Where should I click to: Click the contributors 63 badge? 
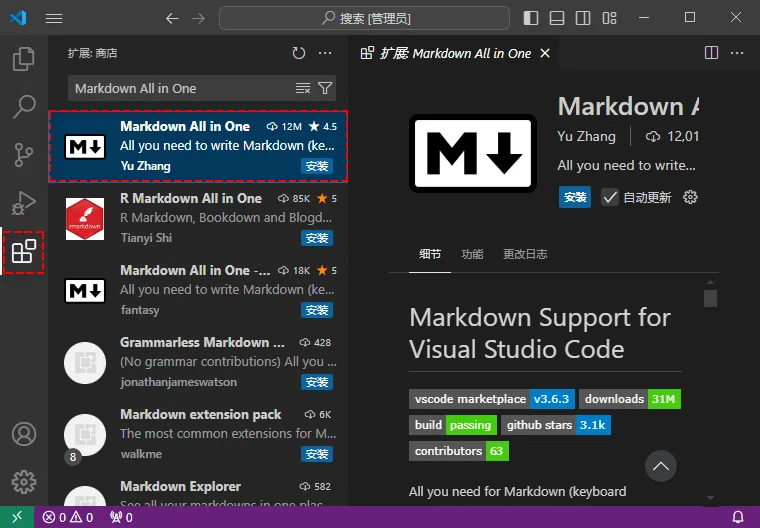point(459,451)
